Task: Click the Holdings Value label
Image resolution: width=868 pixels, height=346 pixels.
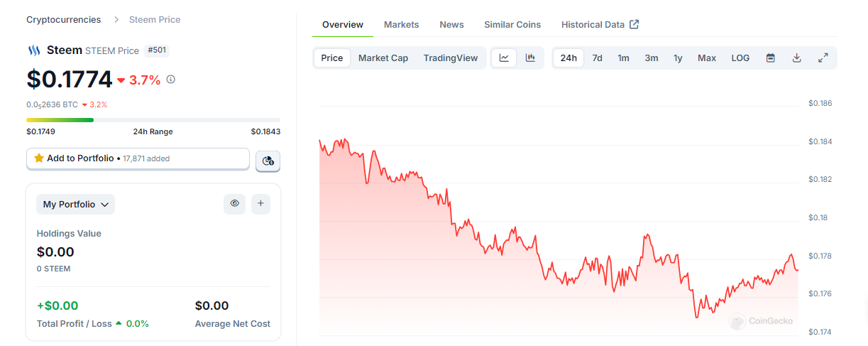Action: pyautogui.click(x=69, y=234)
